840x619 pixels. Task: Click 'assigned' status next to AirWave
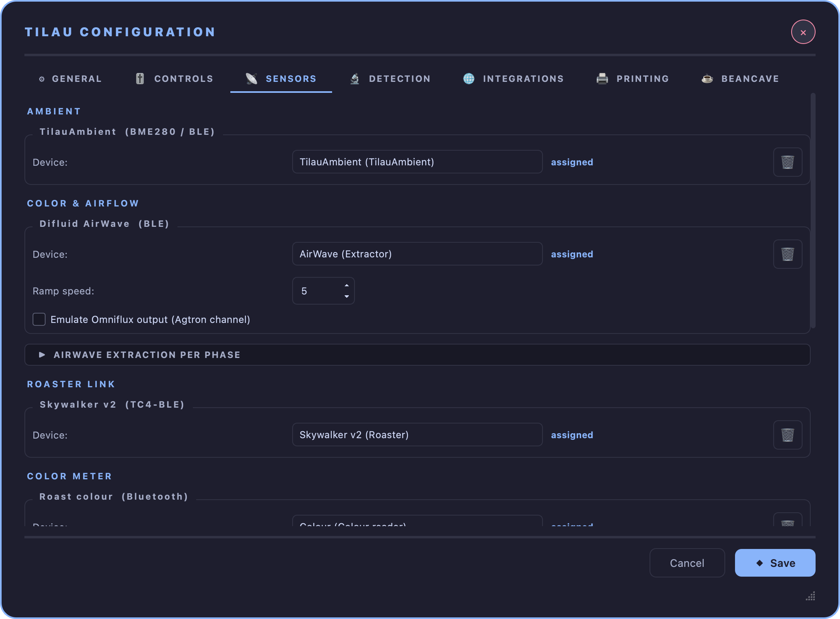[x=572, y=254]
